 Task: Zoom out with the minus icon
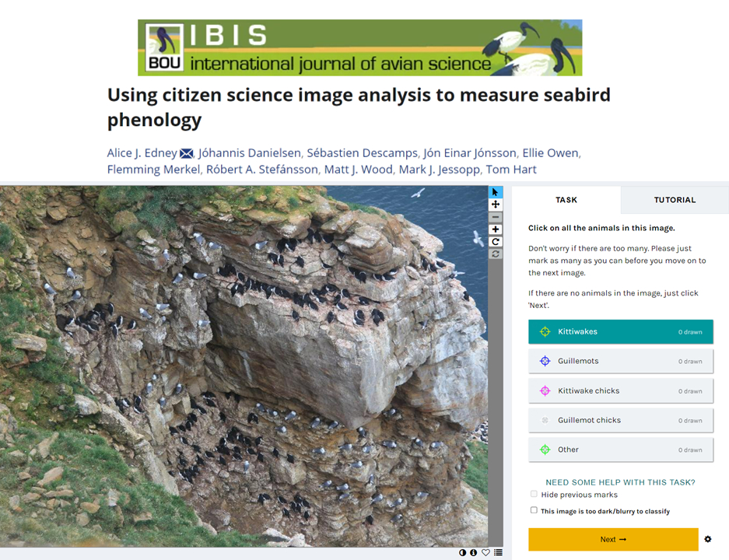(496, 217)
